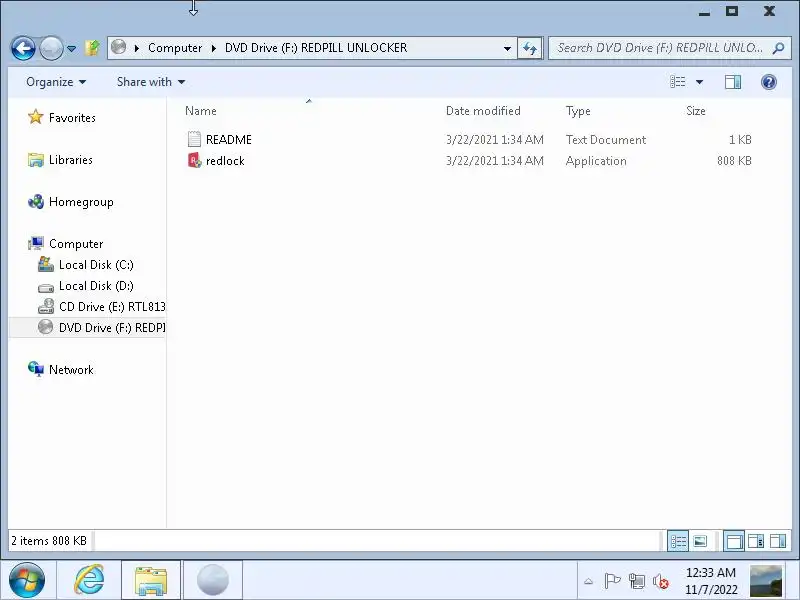The height and width of the screenshot is (600, 800).
Task: Select the redlock file name
Action: coord(226,161)
